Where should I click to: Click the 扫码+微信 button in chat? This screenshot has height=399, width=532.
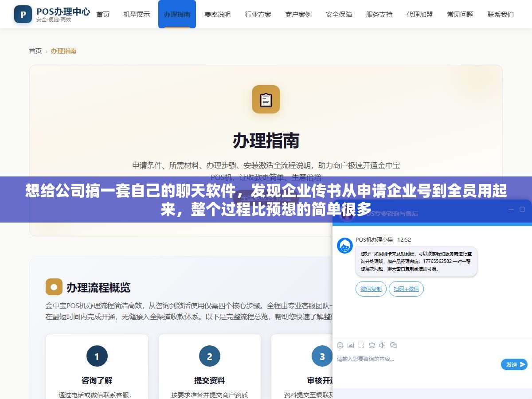point(406,289)
